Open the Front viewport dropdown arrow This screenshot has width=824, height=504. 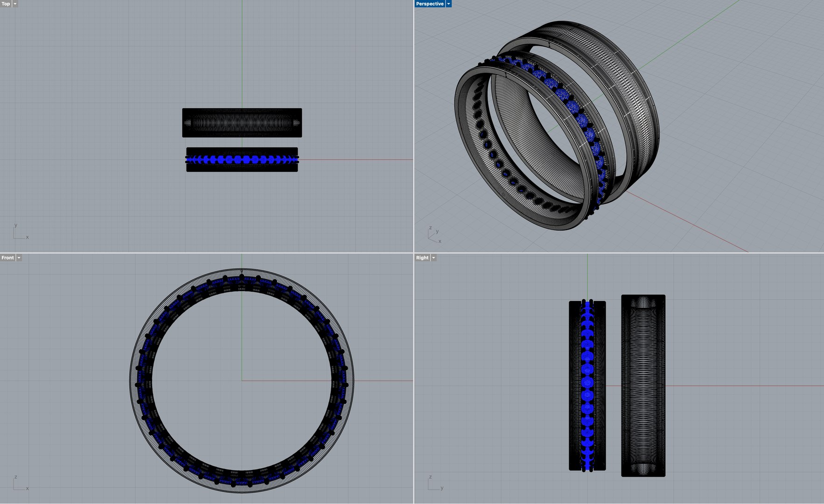tap(19, 258)
